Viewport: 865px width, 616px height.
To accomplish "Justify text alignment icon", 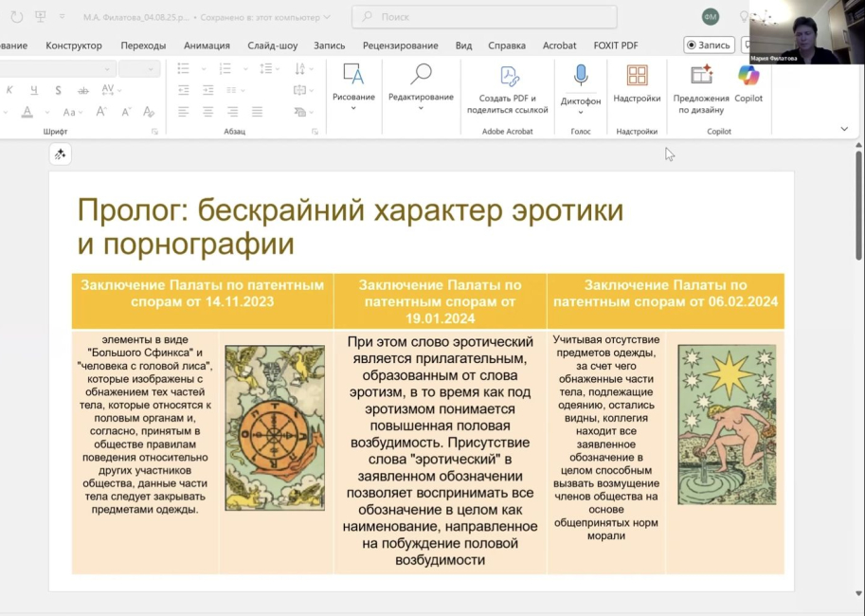I will (257, 112).
